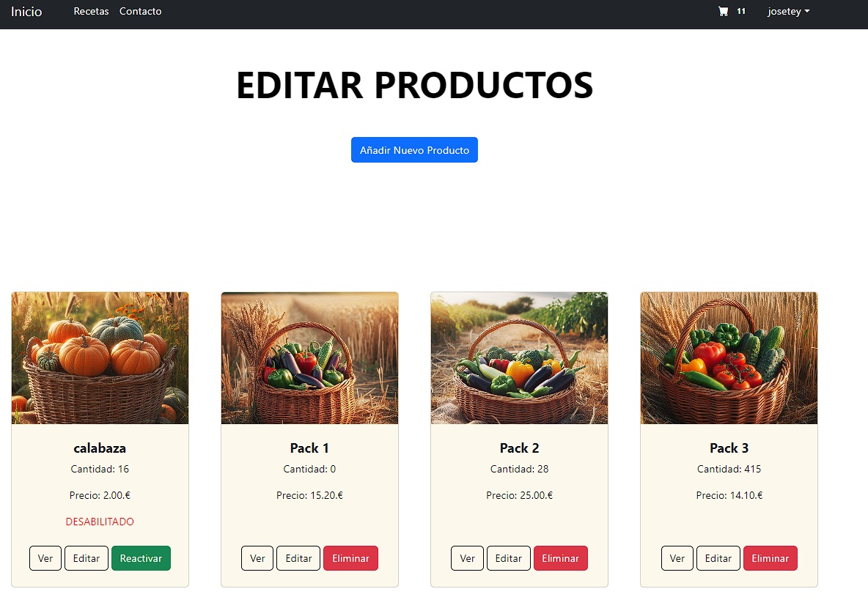Click the pumpkin basket product image
The height and width of the screenshot is (608, 868).
pos(100,358)
